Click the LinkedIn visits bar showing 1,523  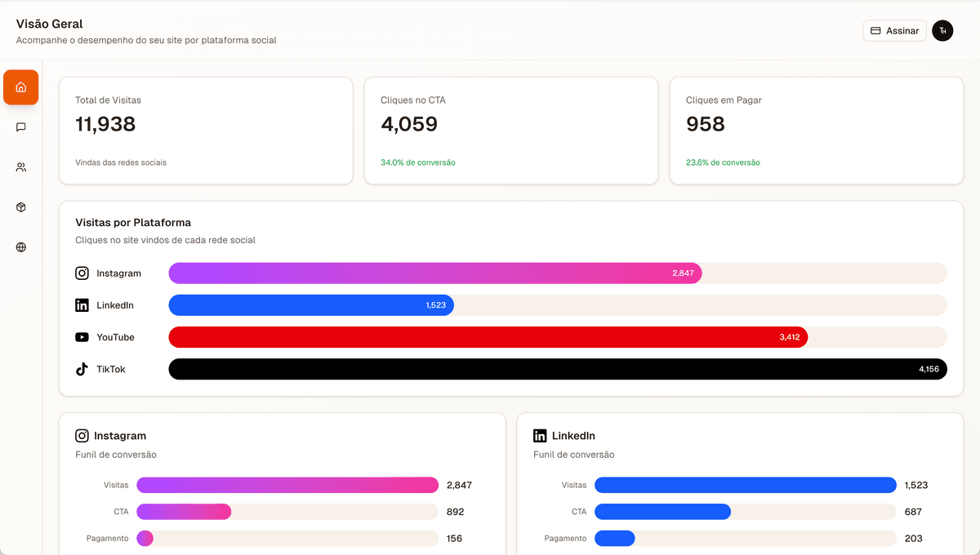[310, 305]
